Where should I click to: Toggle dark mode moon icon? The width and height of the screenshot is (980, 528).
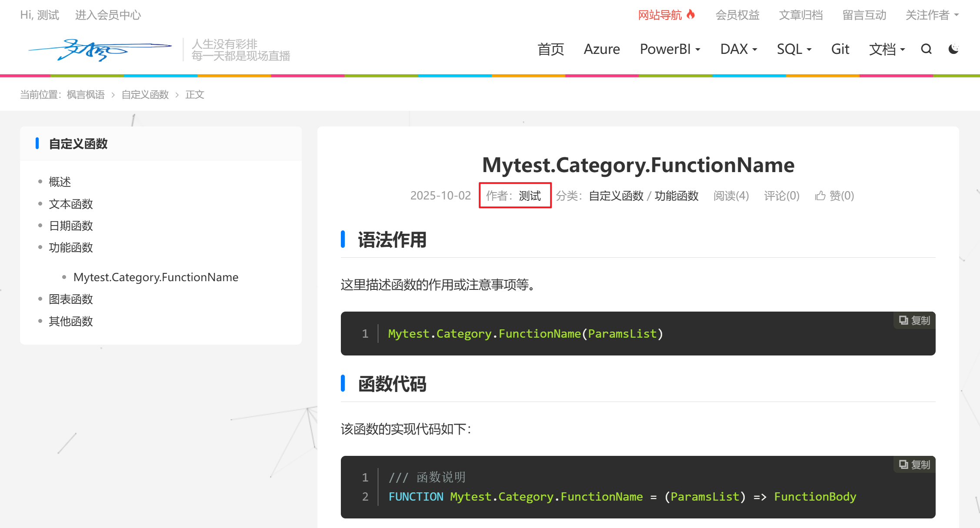point(953,49)
